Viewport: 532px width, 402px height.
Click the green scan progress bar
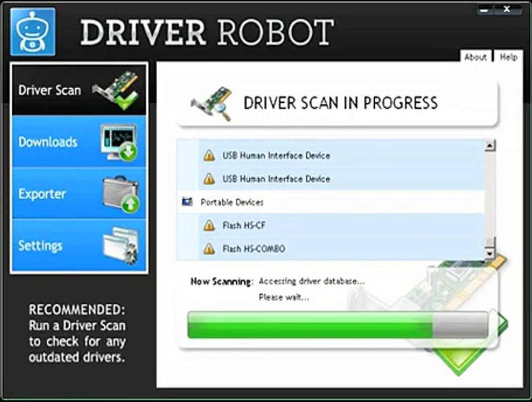click(338, 325)
